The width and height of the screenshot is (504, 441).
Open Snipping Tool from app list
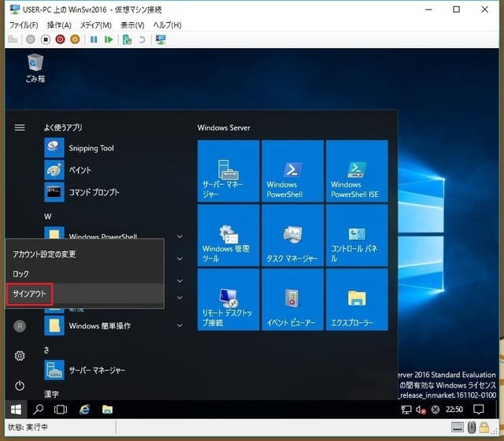click(91, 148)
